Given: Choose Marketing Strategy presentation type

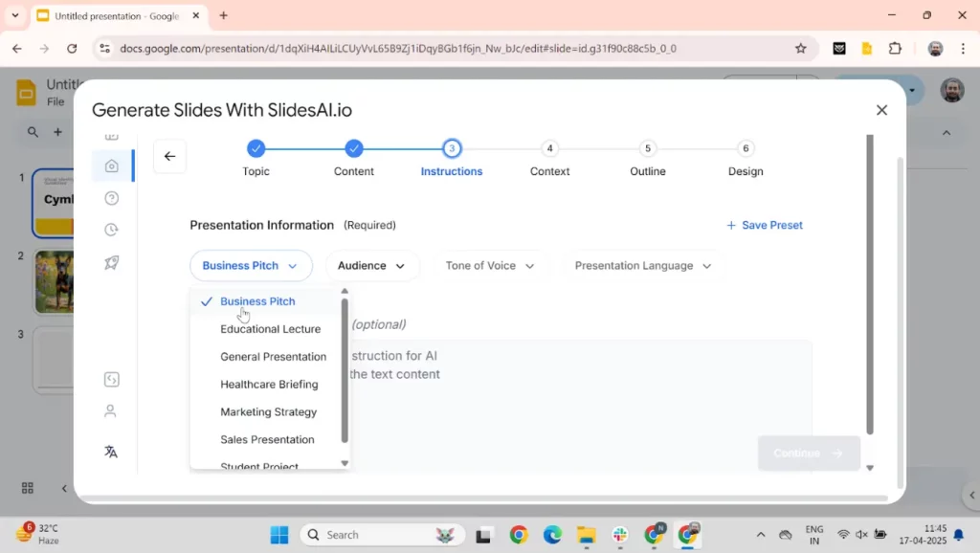Looking at the screenshot, I should (268, 412).
